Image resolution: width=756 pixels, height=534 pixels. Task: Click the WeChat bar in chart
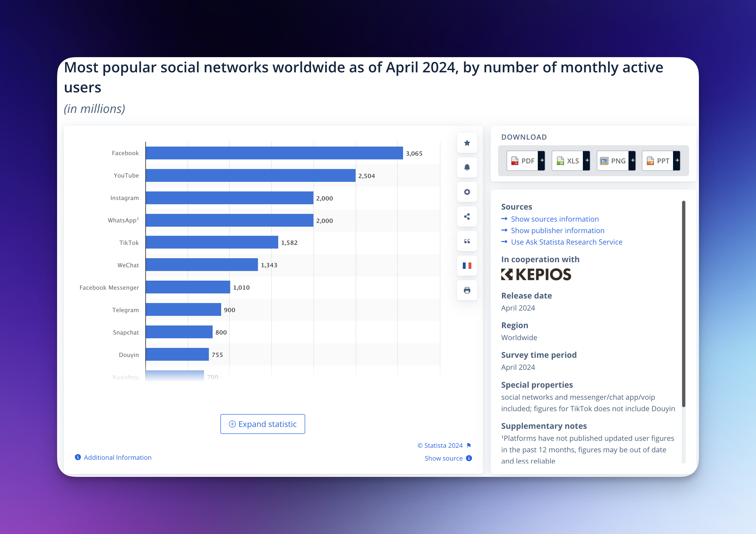[x=202, y=265]
